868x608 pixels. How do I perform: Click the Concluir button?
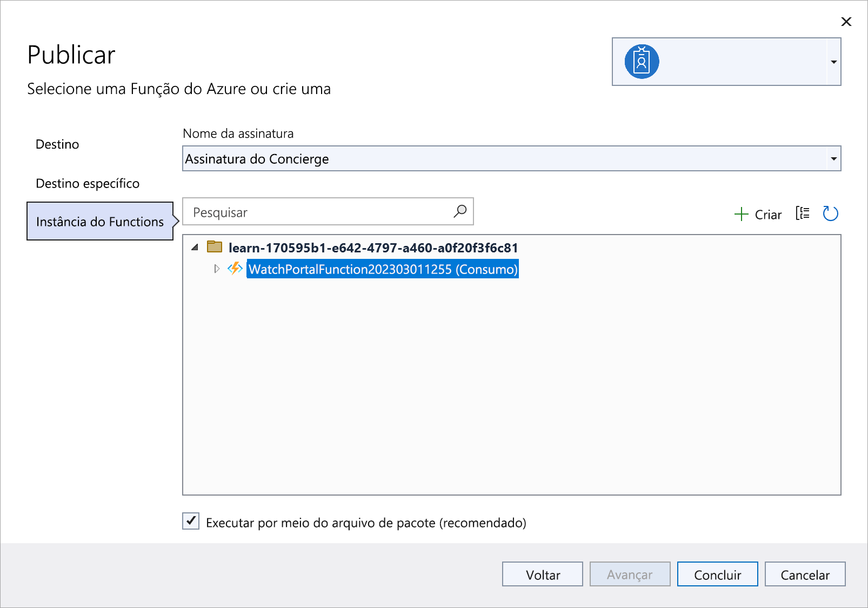(718, 574)
